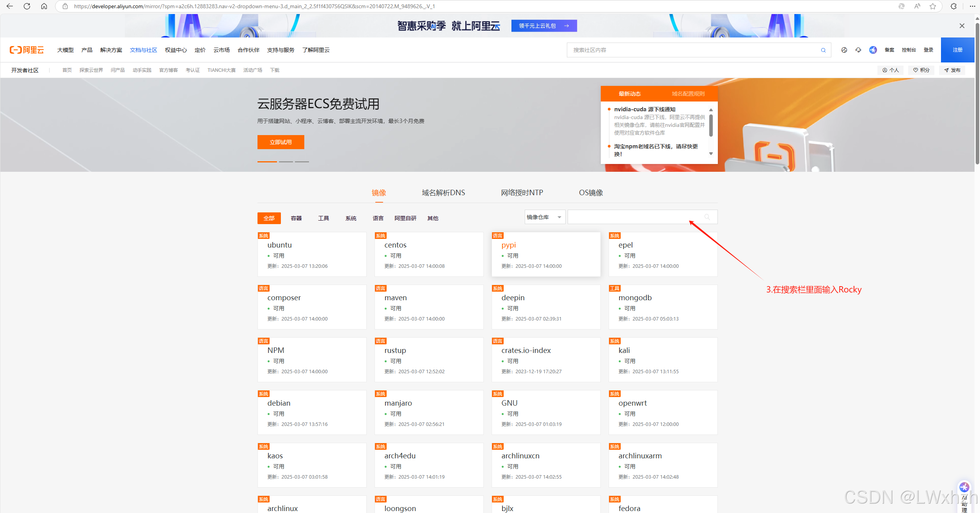980x513 pixels.
Task: Click the mirror search magnifier icon
Action: click(707, 217)
